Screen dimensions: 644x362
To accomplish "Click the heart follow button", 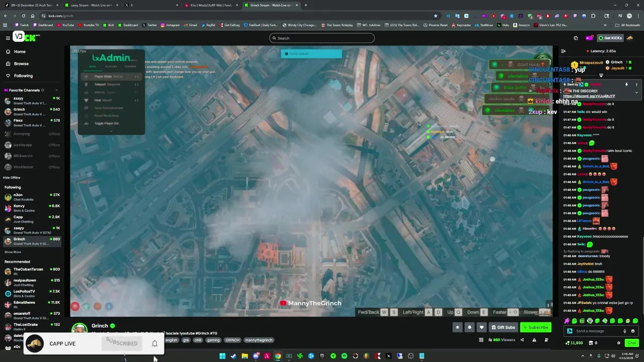I will (481, 327).
